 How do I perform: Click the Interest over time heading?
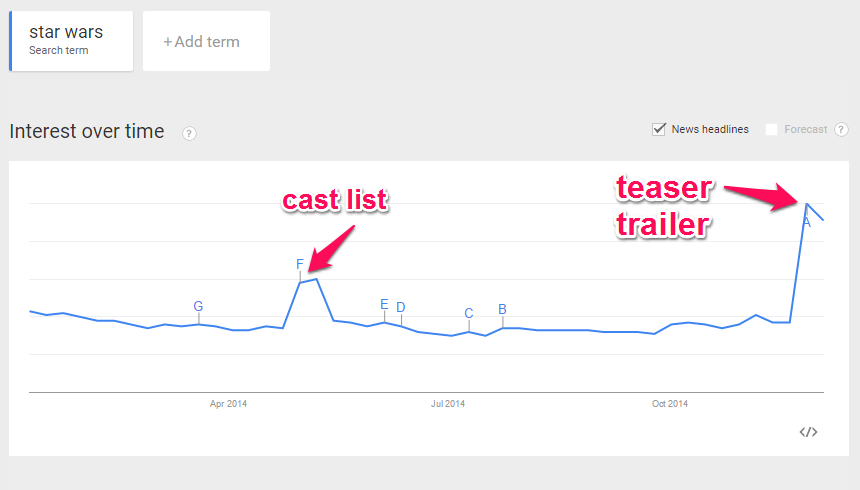[x=87, y=132]
